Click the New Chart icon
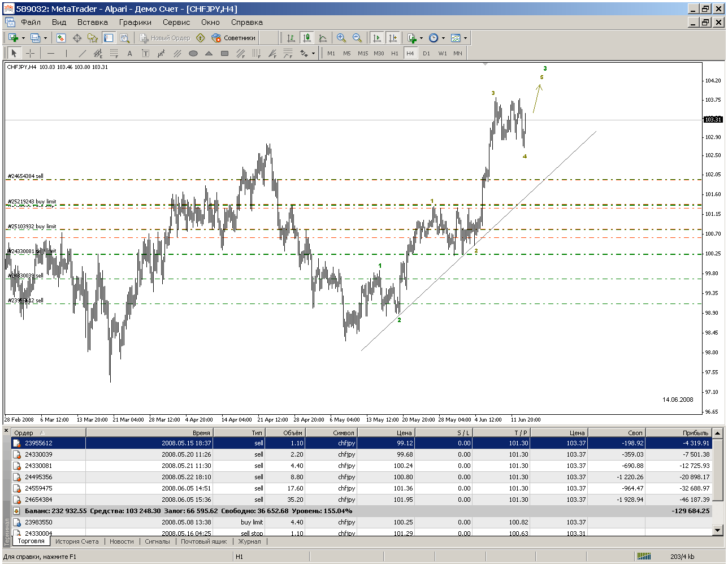The width and height of the screenshot is (728, 564). pos(13,38)
